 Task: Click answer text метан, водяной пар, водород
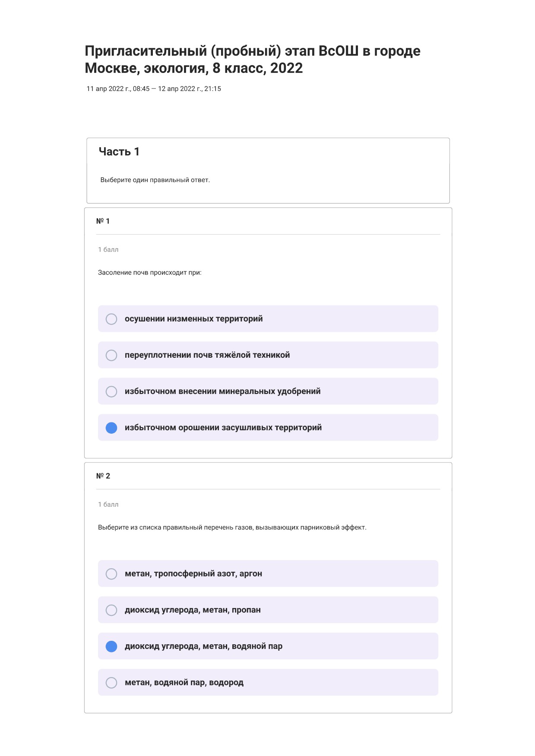point(184,683)
